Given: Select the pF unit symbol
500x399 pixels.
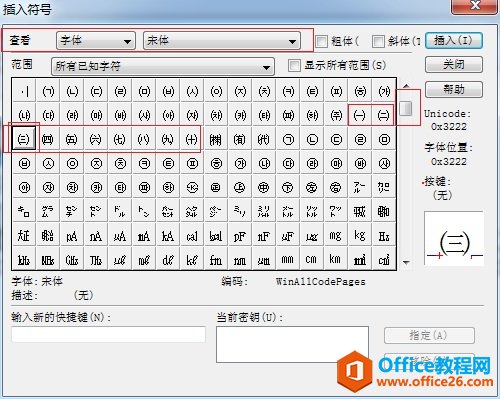Looking at the screenshot, I should click(x=240, y=235).
